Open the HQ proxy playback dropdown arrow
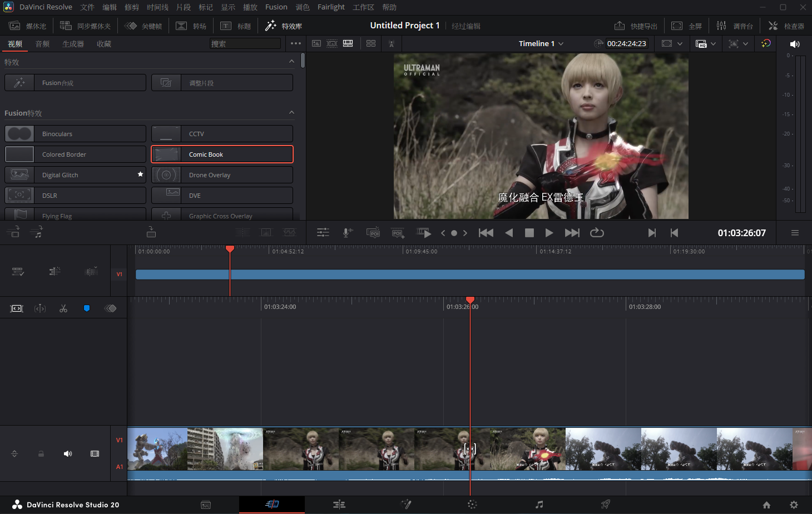Image resolution: width=812 pixels, height=514 pixels. pos(713,43)
